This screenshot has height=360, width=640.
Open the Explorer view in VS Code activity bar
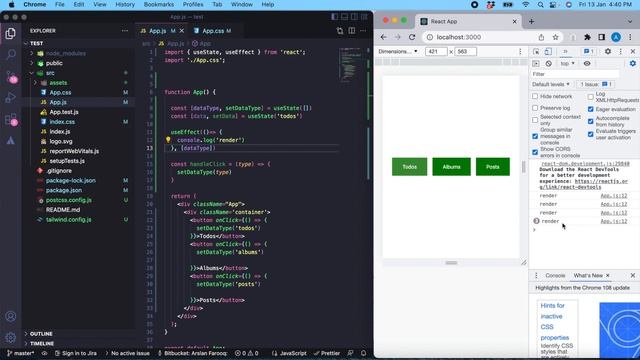tap(11, 33)
